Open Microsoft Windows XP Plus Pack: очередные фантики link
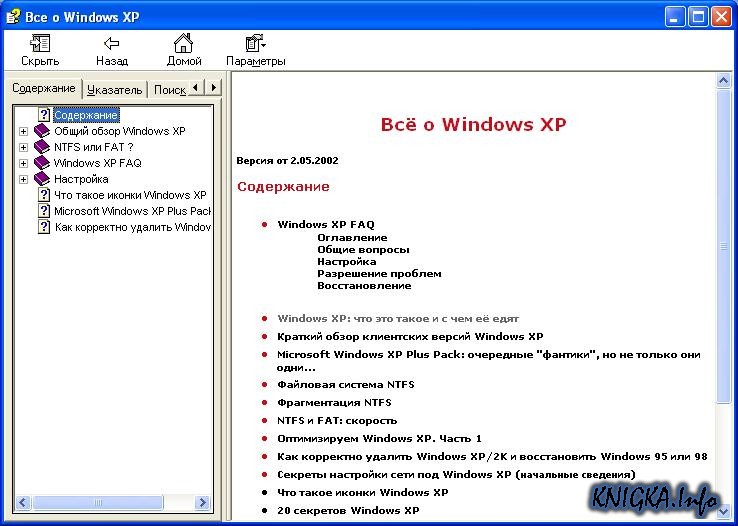 pos(489,361)
